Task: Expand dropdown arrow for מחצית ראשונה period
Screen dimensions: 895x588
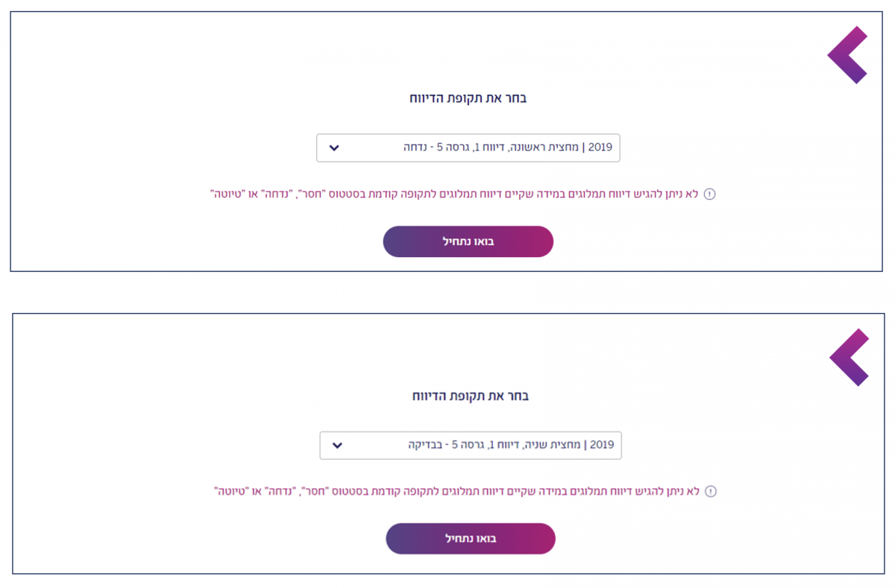Action: pos(334,148)
